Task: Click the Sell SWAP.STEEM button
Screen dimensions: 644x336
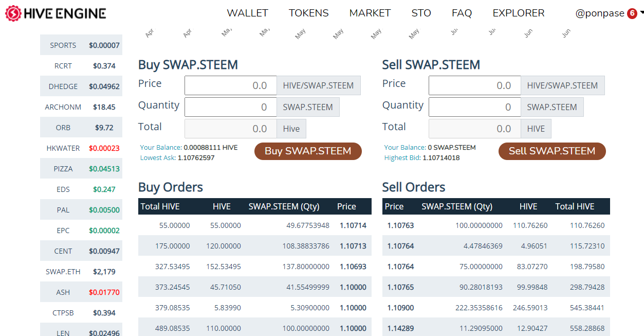Action: 552,151
